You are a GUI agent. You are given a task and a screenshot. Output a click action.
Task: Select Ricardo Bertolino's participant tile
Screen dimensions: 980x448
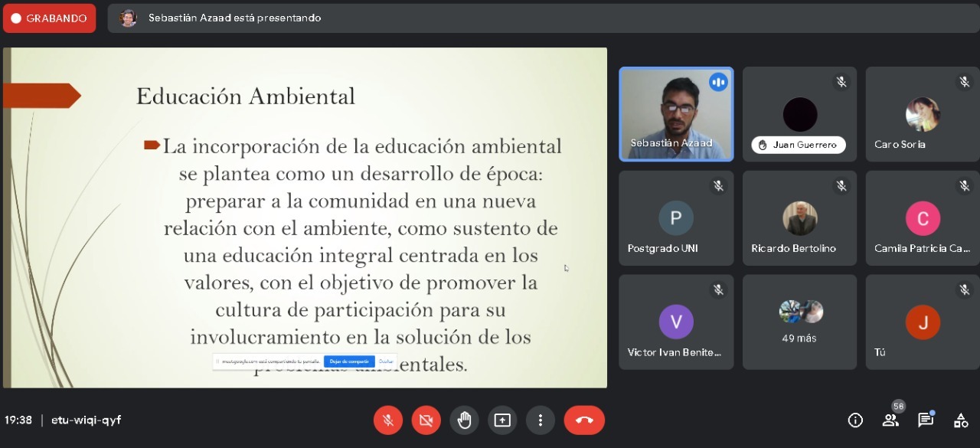(x=799, y=218)
